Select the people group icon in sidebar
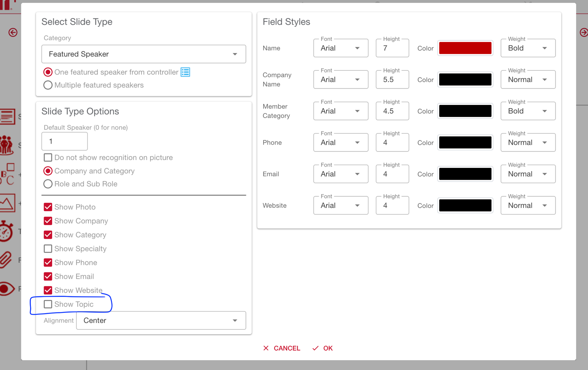Image resolution: width=588 pixels, height=370 pixels. tap(7, 145)
